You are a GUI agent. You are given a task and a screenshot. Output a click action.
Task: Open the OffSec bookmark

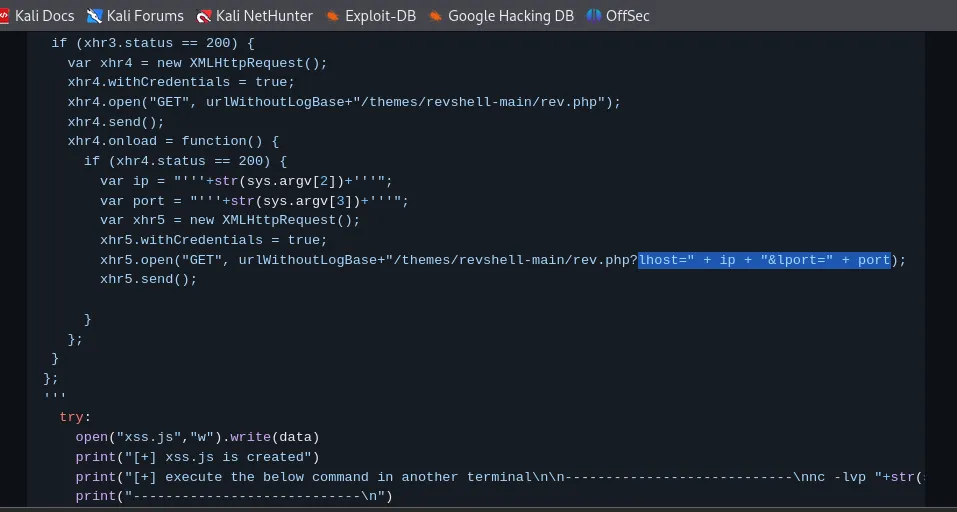tap(618, 16)
